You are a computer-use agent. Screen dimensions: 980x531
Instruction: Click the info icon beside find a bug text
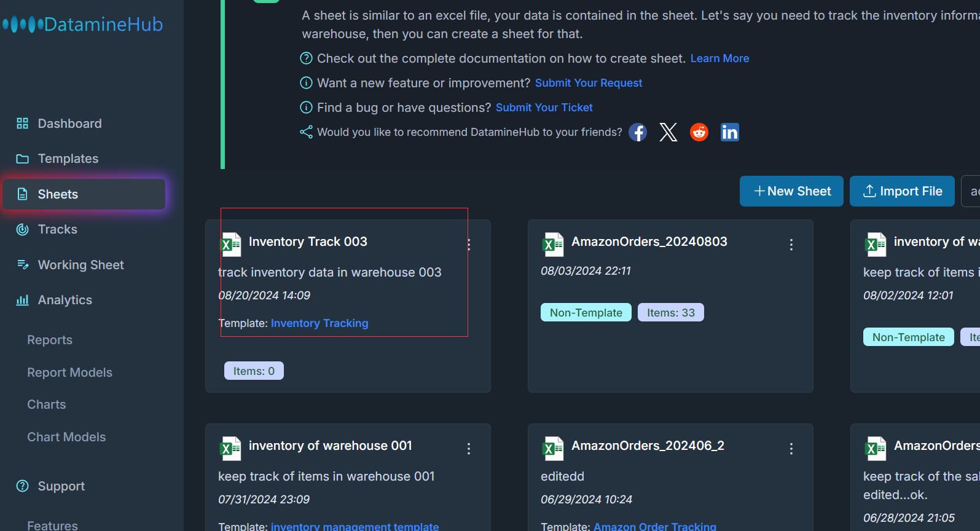(x=306, y=108)
